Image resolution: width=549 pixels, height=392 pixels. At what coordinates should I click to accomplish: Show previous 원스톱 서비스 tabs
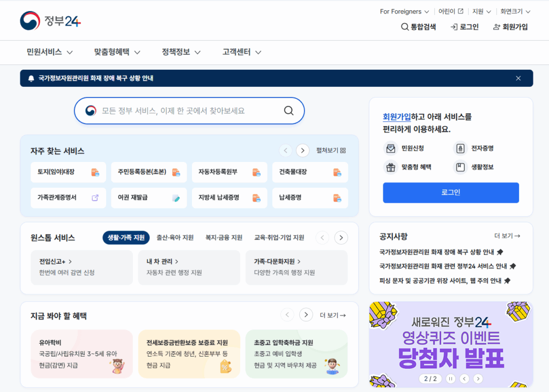(322, 238)
